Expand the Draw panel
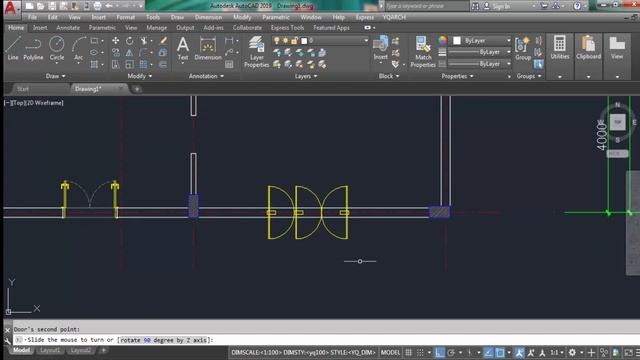Screen dimensions: 640x360 click(56, 76)
